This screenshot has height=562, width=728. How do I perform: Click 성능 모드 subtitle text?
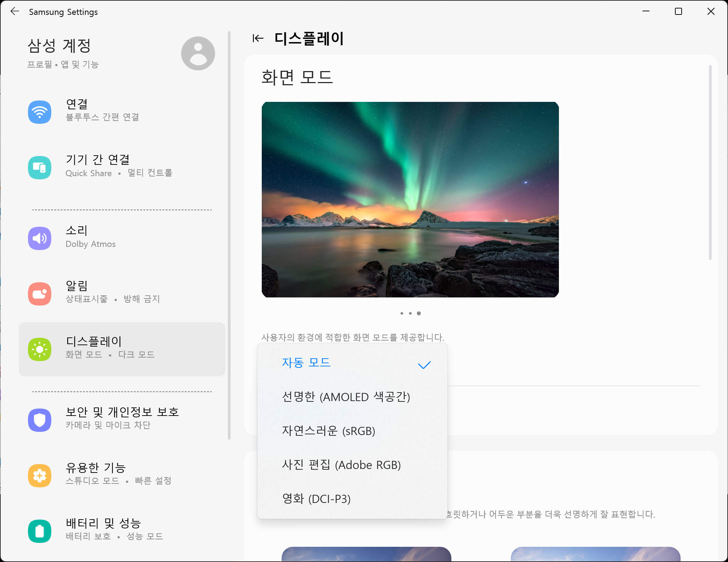point(145,537)
